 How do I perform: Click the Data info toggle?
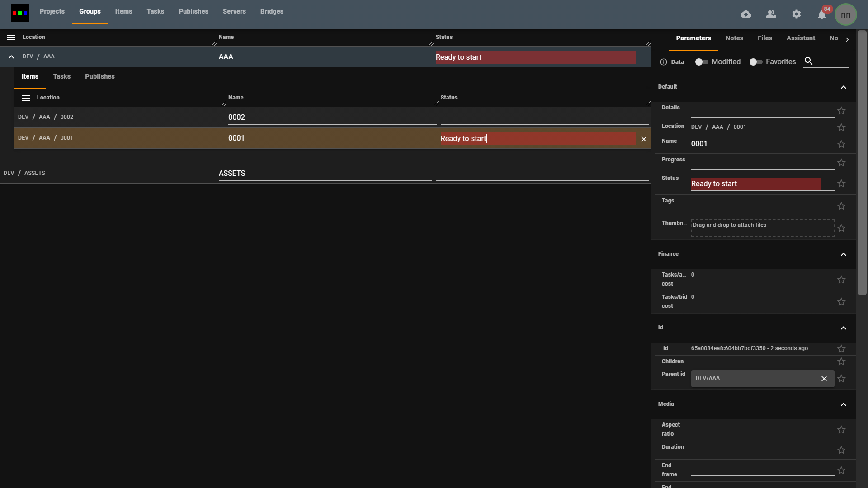(672, 62)
